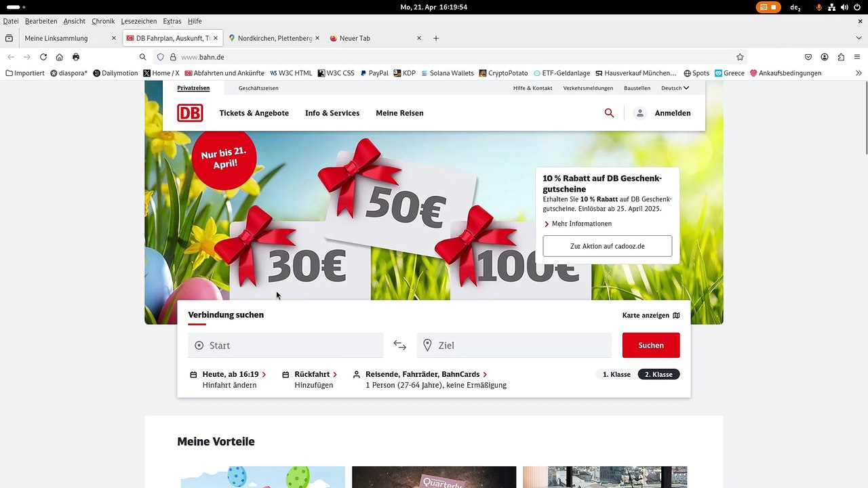Viewport: 868px width, 488px height.
Task: Bookmark this page with the star icon
Action: pyautogui.click(x=740, y=57)
